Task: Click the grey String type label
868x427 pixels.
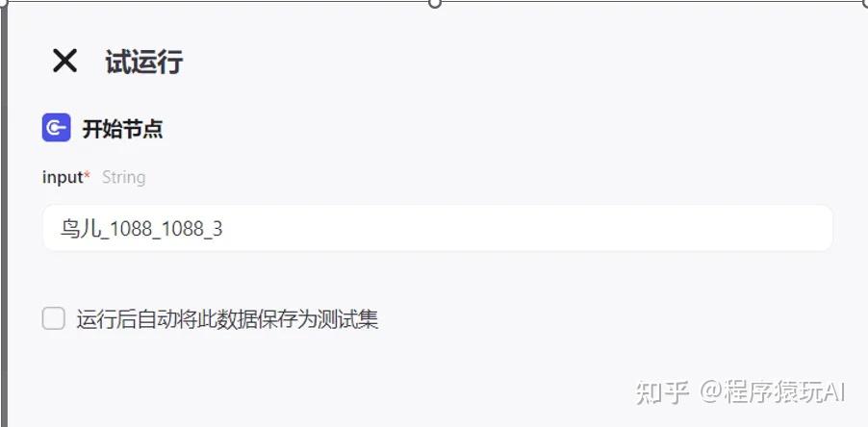Action: pyautogui.click(x=123, y=178)
